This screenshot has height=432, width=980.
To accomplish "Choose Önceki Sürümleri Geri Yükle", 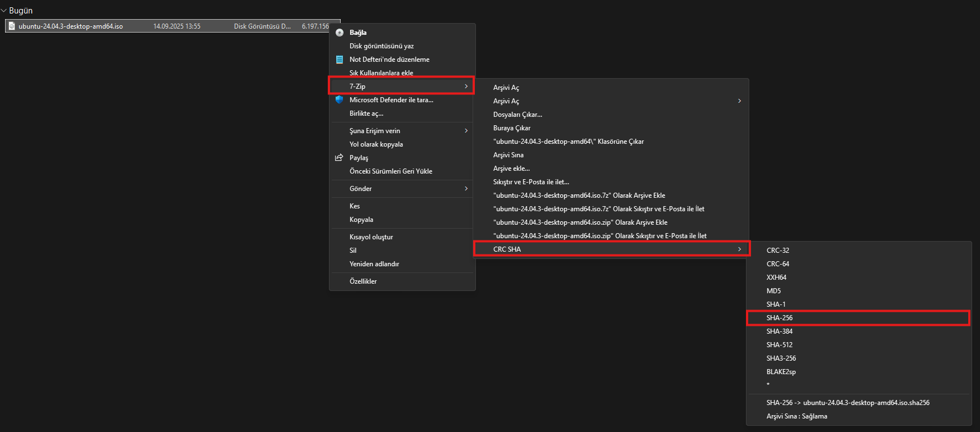I will coord(402,171).
